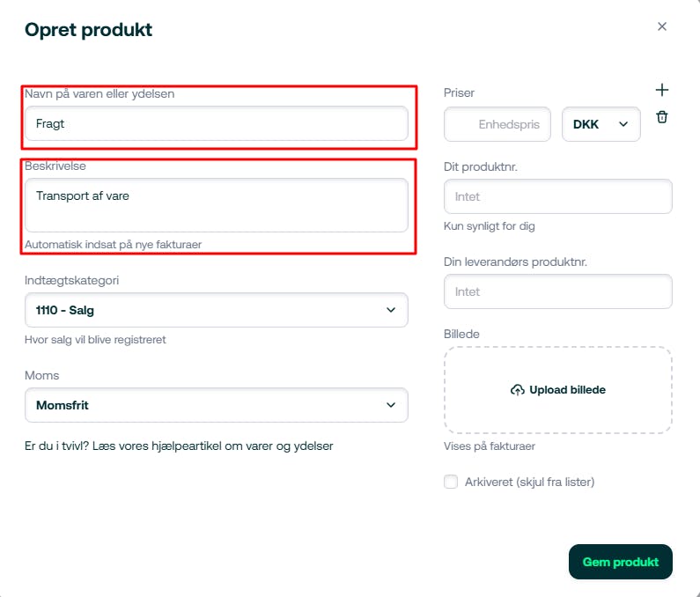The width and height of the screenshot is (700, 597).
Task: Delete the price row using trash icon
Action: tap(661, 117)
